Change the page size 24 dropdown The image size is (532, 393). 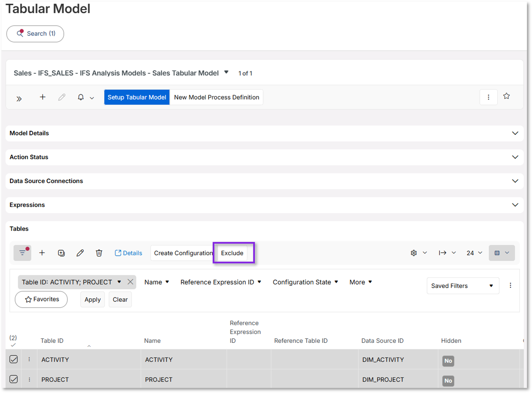(x=474, y=253)
